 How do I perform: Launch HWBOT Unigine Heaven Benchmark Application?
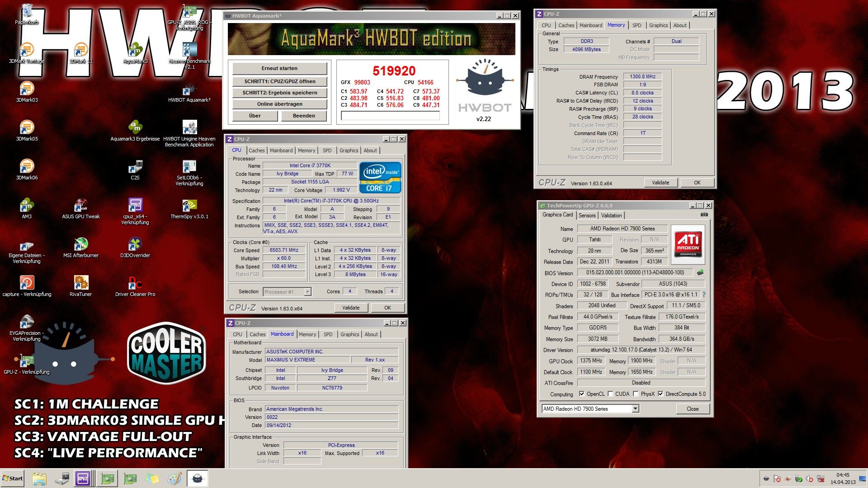pos(189,133)
